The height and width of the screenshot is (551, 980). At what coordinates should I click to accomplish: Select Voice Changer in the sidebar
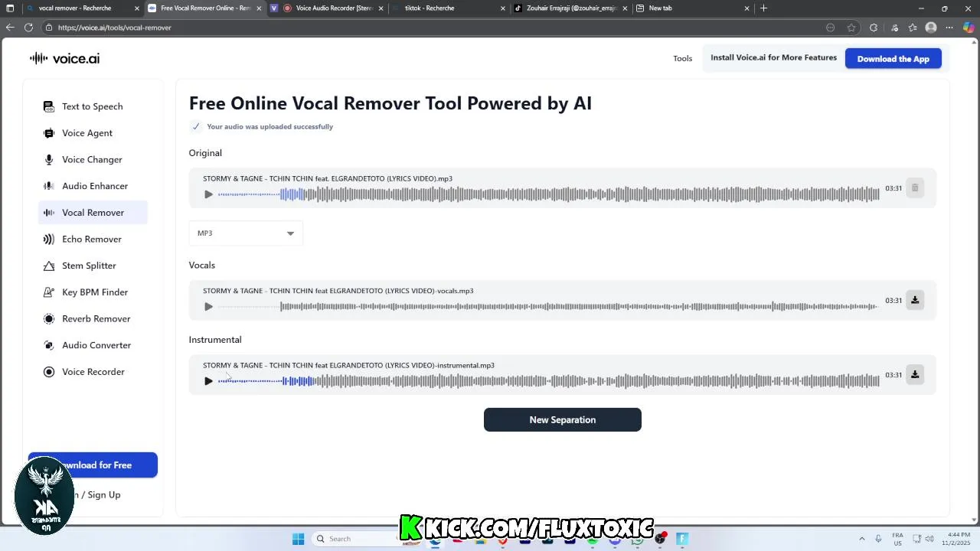pos(92,159)
